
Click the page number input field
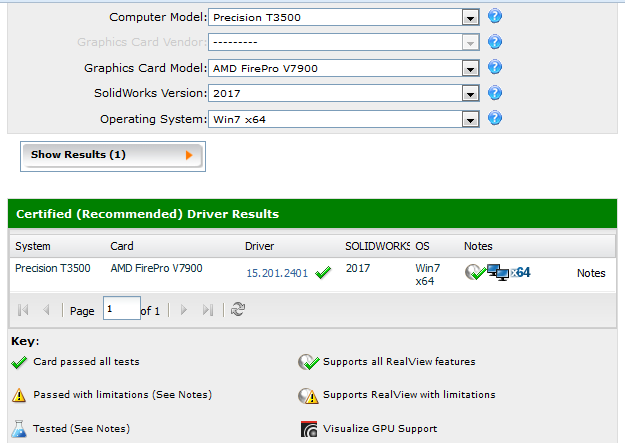point(122,308)
